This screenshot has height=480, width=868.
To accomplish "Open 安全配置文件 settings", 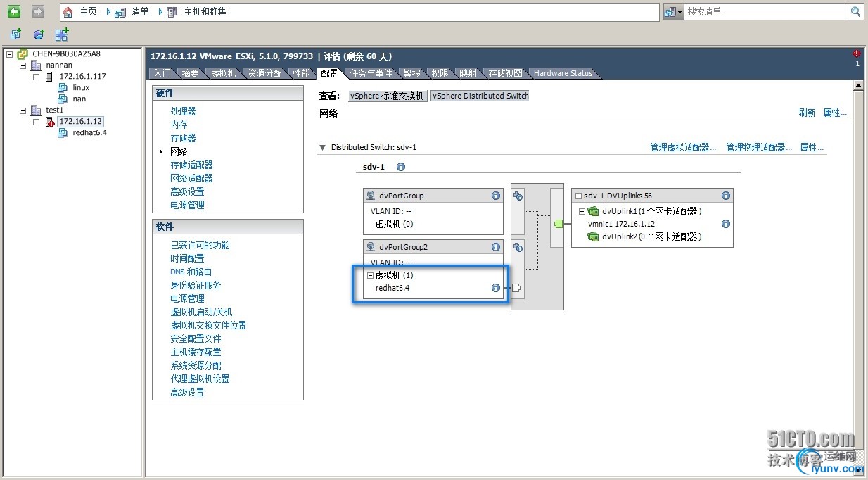I will tap(196, 339).
